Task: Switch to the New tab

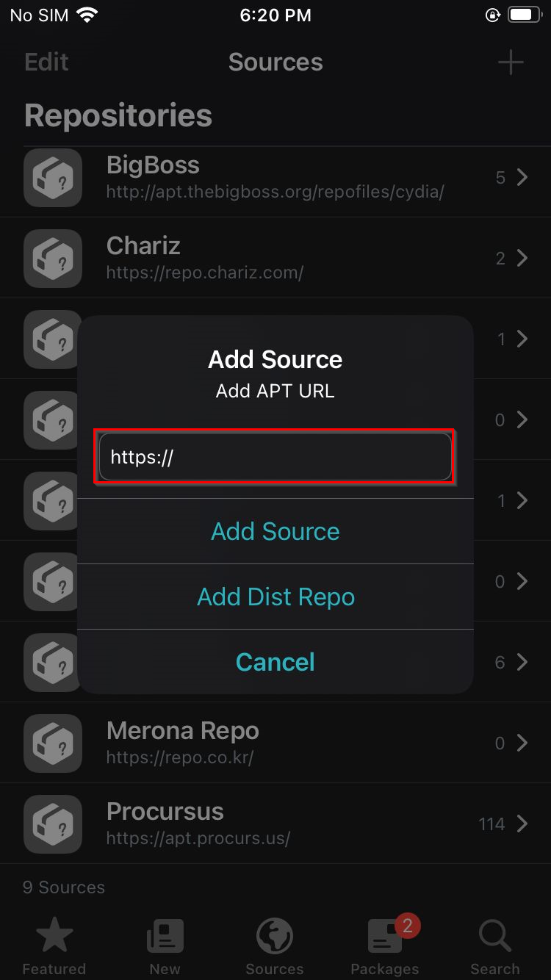Action: [165, 947]
